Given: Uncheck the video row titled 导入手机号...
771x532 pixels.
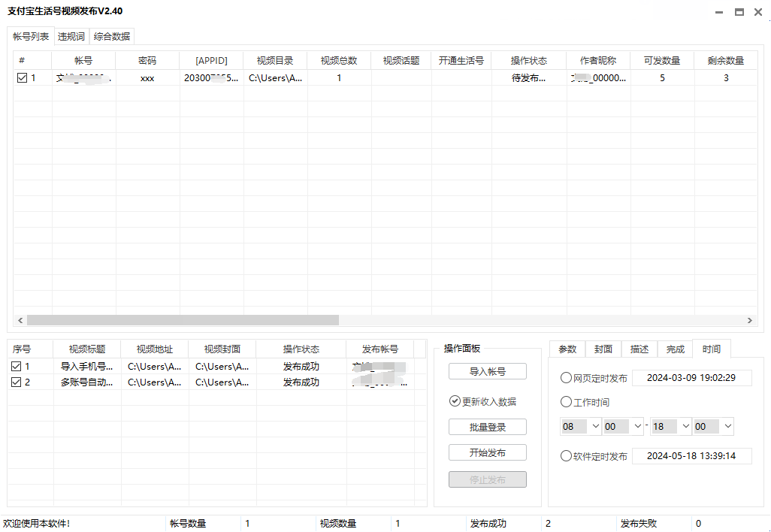Looking at the screenshot, I should click(17, 366).
